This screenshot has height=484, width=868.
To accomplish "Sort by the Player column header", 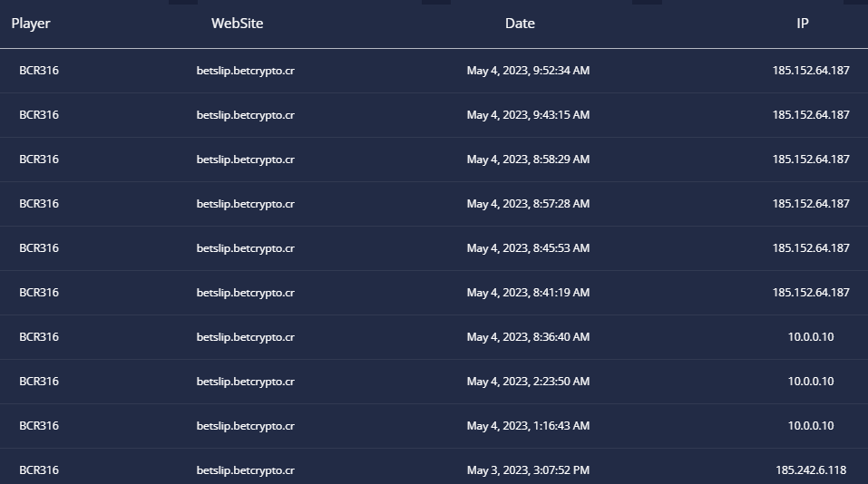I will tap(31, 24).
